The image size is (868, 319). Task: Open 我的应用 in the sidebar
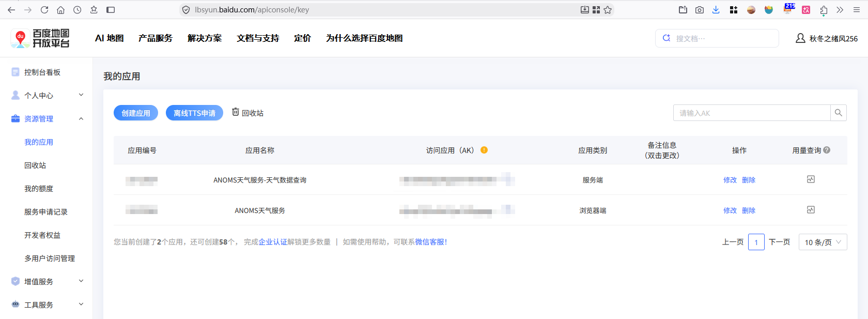(x=39, y=142)
